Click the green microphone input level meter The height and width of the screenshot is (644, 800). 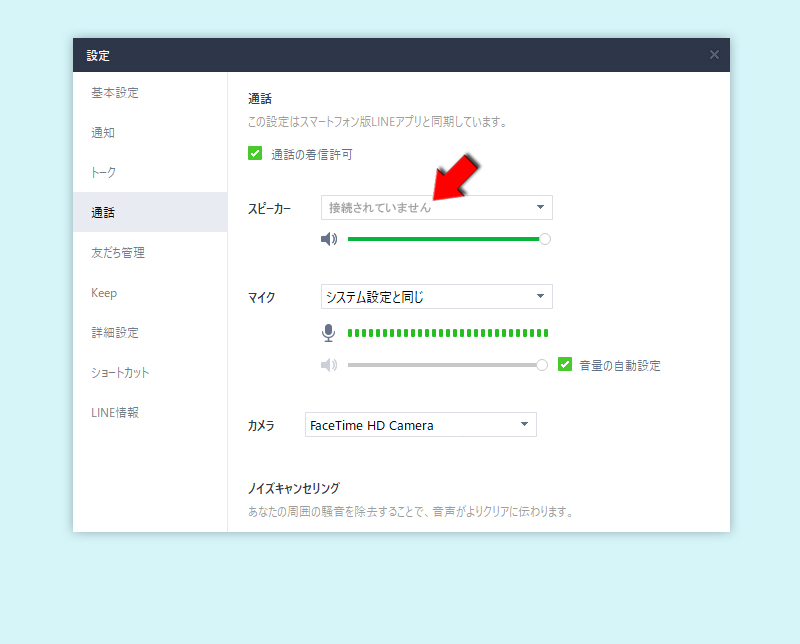447,332
